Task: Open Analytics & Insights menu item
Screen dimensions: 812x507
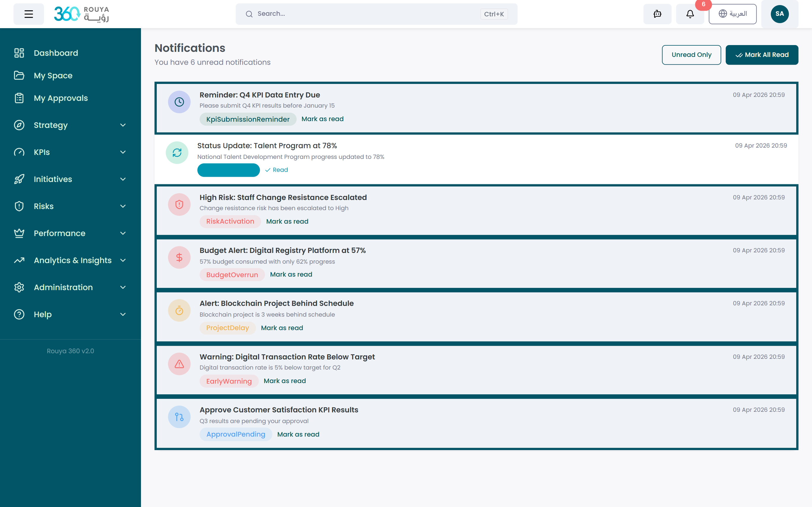Action: click(72, 260)
